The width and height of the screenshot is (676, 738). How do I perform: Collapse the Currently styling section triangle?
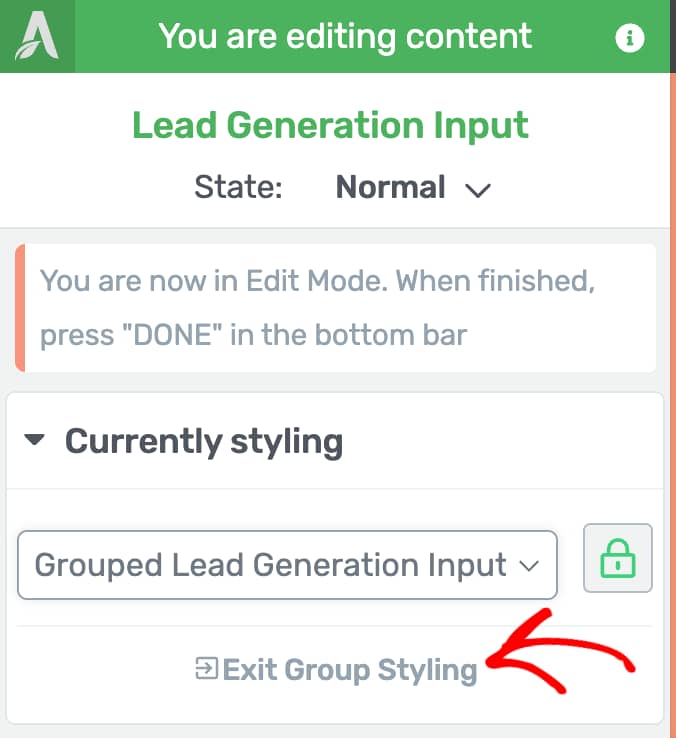click(34, 440)
